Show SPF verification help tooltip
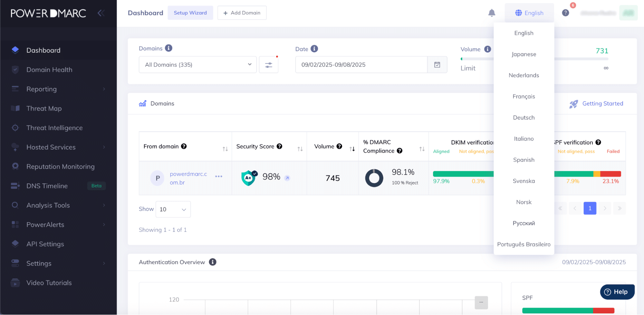Screen dimensions: 644x315 tap(598, 142)
